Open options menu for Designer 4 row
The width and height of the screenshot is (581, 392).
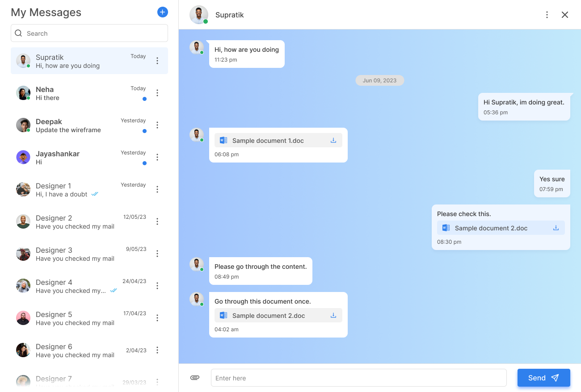click(x=157, y=286)
